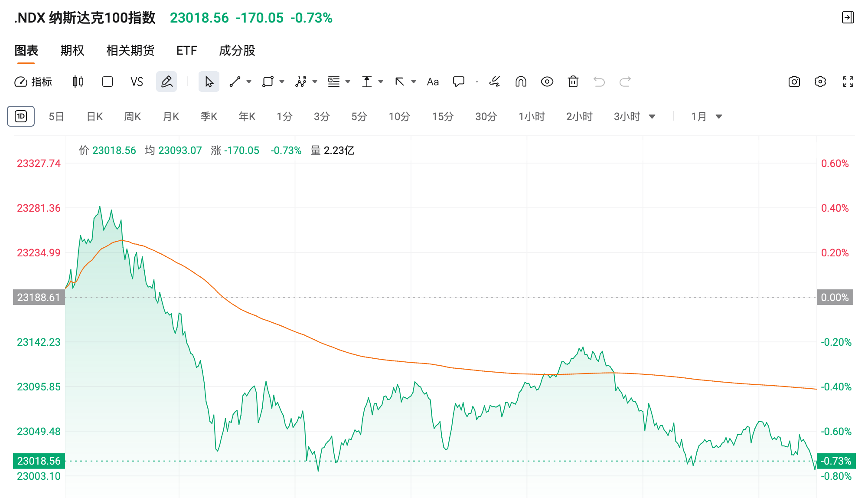
Task: Select the wave pattern drawing tool
Action: (x=301, y=82)
